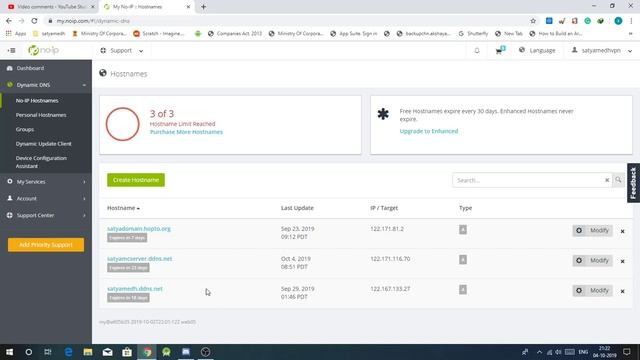
Task: Open a new browser tab
Action: click(203, 7)
